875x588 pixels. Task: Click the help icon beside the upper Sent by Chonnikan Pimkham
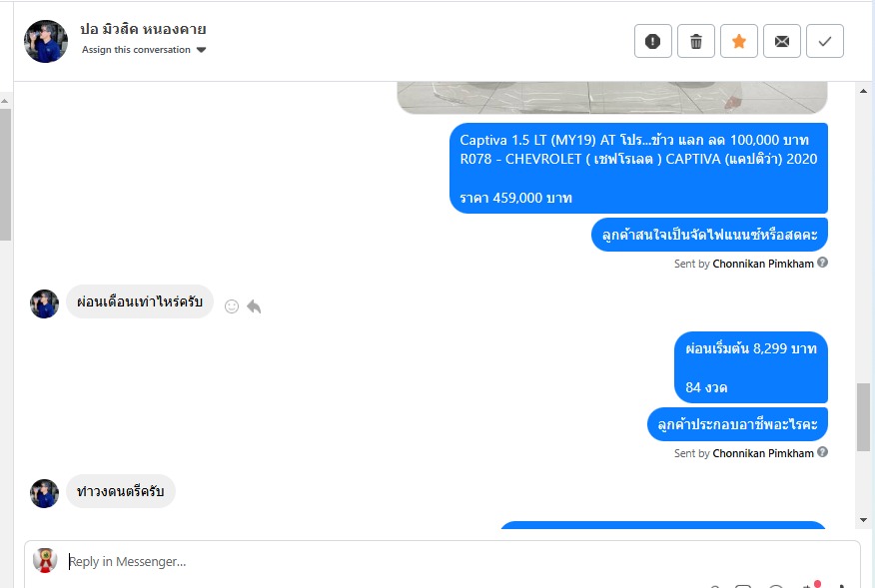(x=822, y=263)
